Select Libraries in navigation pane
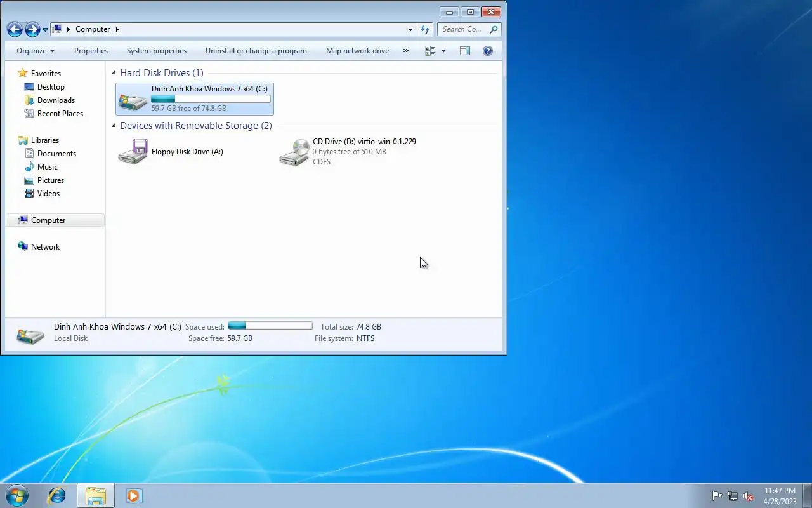The width and height of the screenshot is (812, 508). [x=45, y=140]
